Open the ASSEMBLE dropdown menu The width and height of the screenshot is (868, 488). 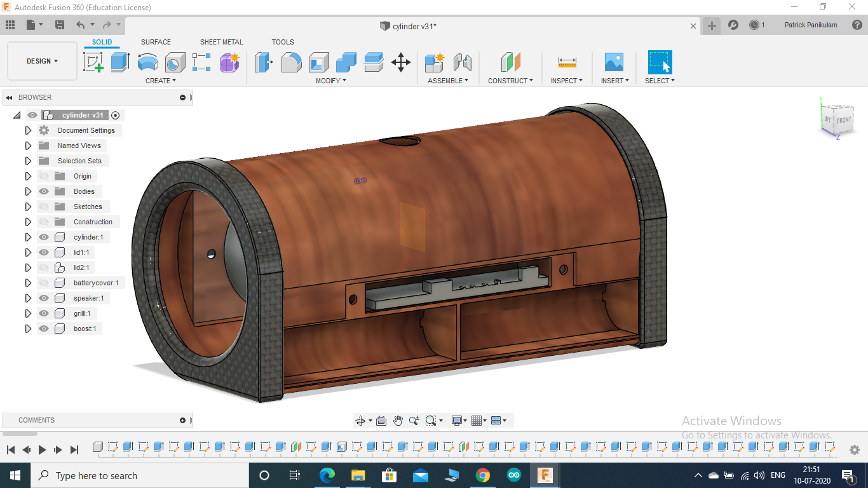(x=448, y=81)
